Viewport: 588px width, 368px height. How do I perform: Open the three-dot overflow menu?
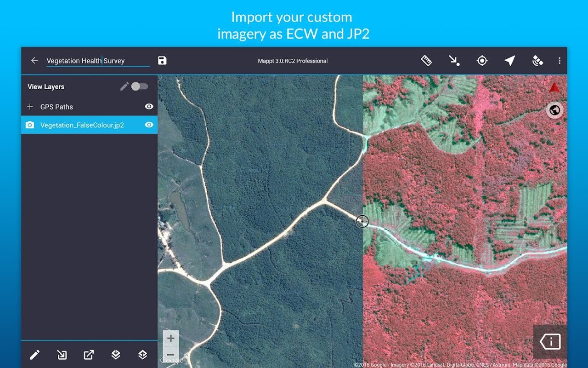point(559,61)
